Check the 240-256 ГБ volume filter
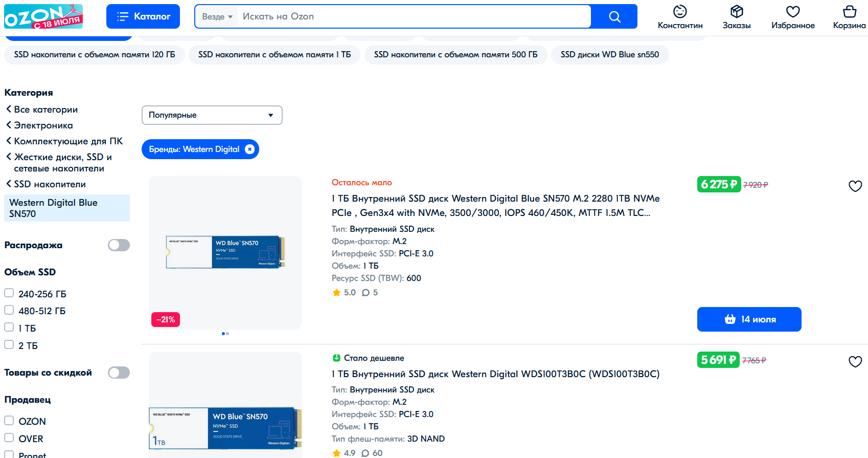This screenshot has width=868, height=458. click(9, 293)
